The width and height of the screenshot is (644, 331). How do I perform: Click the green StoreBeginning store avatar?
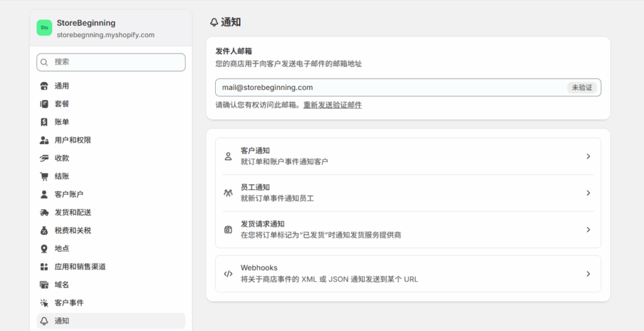[45, 28]
